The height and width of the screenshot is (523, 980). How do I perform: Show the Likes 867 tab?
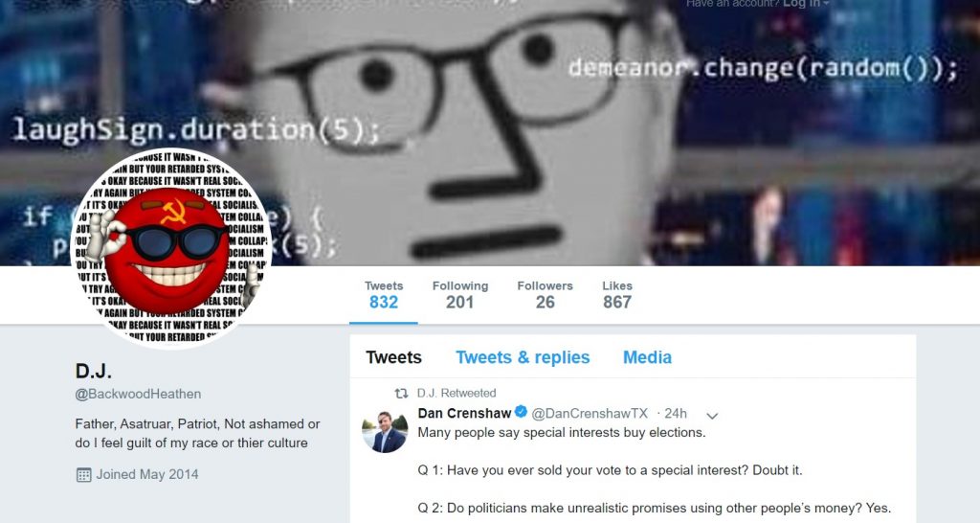pyautogui.click(x=617, y=295)
